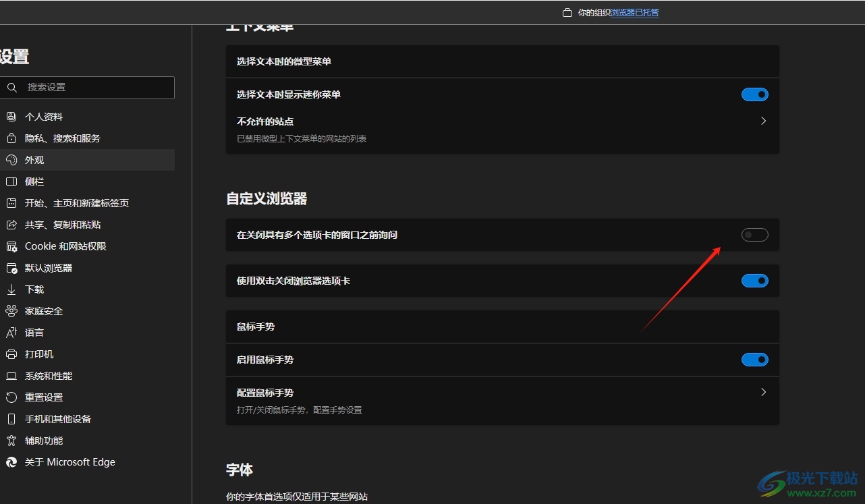Click the lock icon beside 隐私、搜索和服务

[11, 138]
